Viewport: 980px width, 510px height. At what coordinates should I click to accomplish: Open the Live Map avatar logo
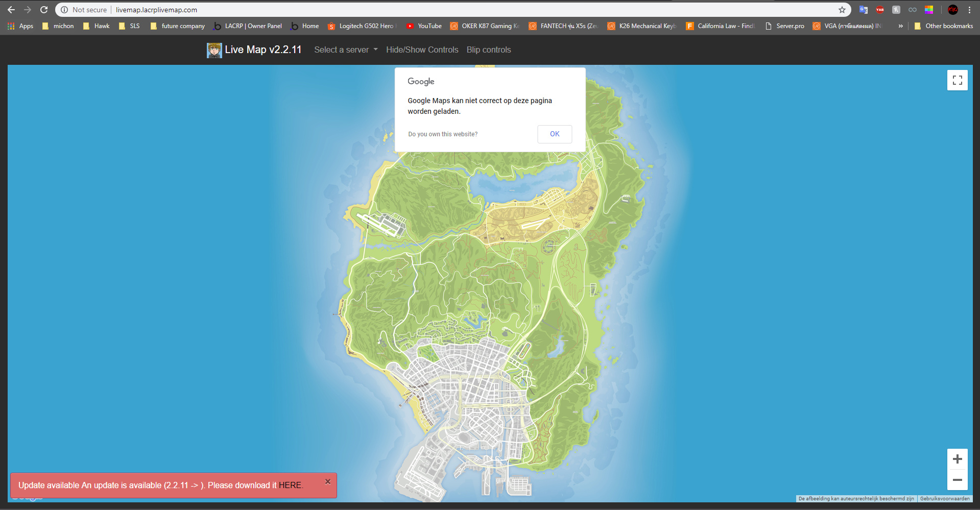(x=214, y=50)
